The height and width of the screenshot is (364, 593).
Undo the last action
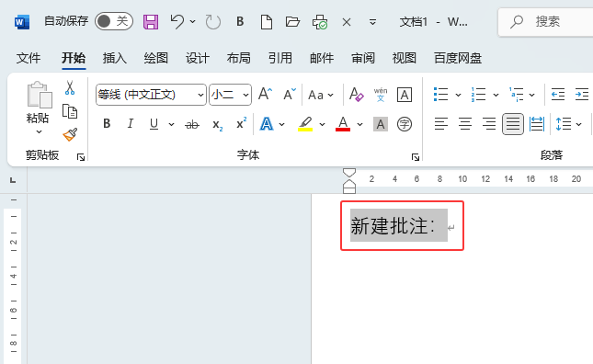pyautogui.click(x=177, y=21)
